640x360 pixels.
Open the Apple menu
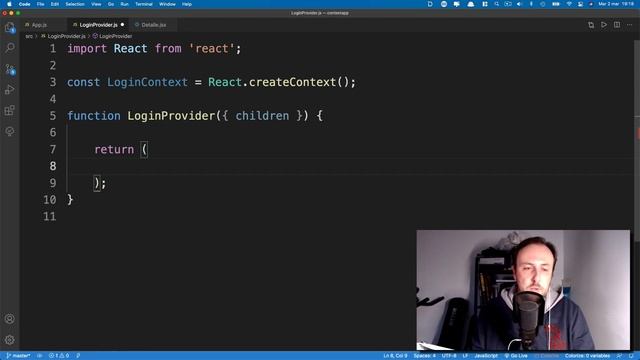(x=9, y=4)
